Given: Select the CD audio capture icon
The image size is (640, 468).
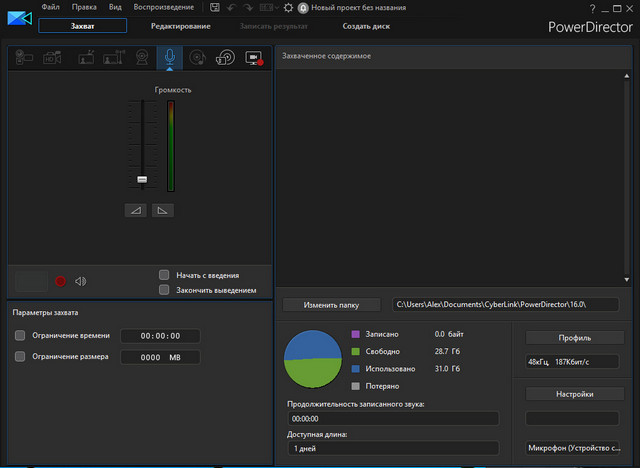Looking at the screenshot, I should pyautogui.click(x=198, y=58).
